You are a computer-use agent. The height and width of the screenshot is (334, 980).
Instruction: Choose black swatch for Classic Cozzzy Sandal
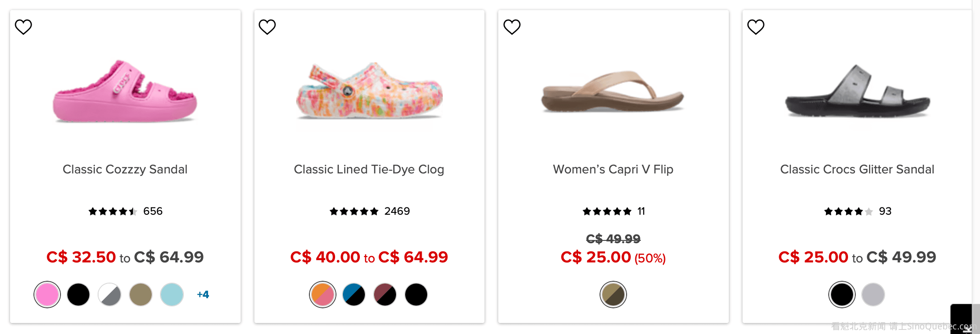[78, 295]
